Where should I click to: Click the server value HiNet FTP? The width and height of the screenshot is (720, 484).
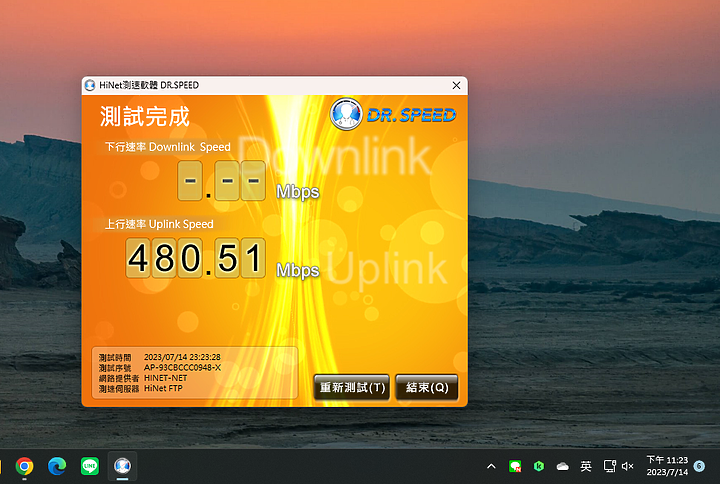tap(163, 388)
